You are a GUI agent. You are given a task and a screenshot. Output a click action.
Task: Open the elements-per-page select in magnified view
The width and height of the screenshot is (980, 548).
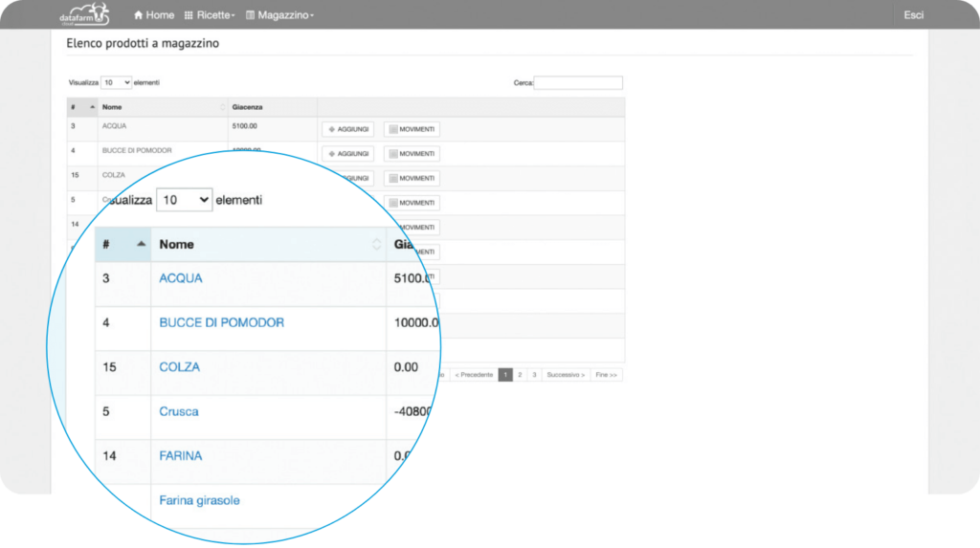tap(185, 200)
